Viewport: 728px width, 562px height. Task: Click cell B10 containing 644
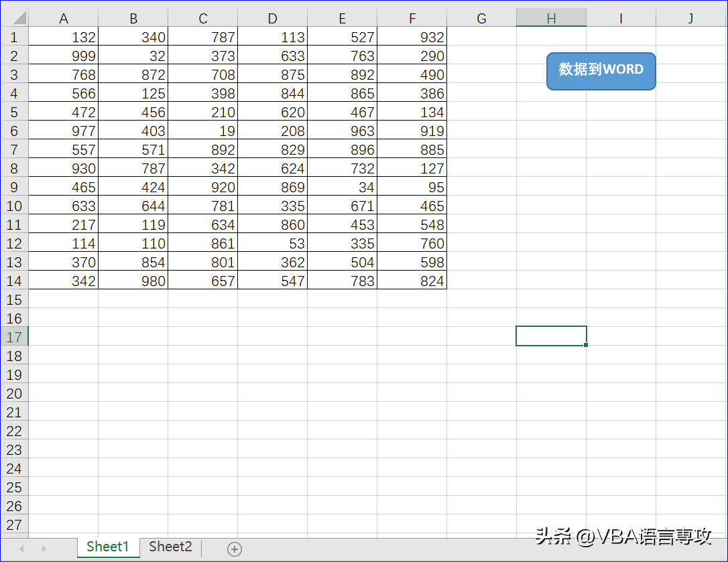coord(133,206)
